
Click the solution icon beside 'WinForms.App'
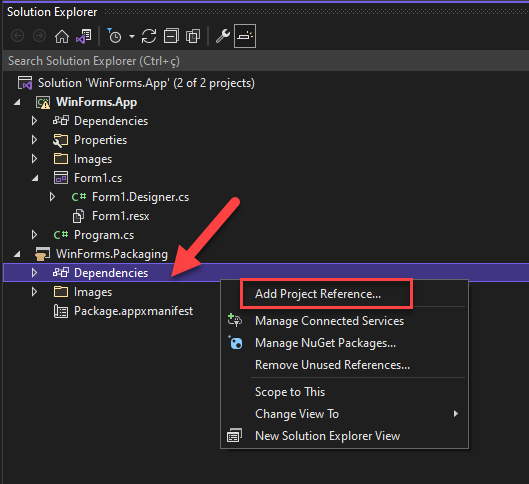tap(25, 83)
